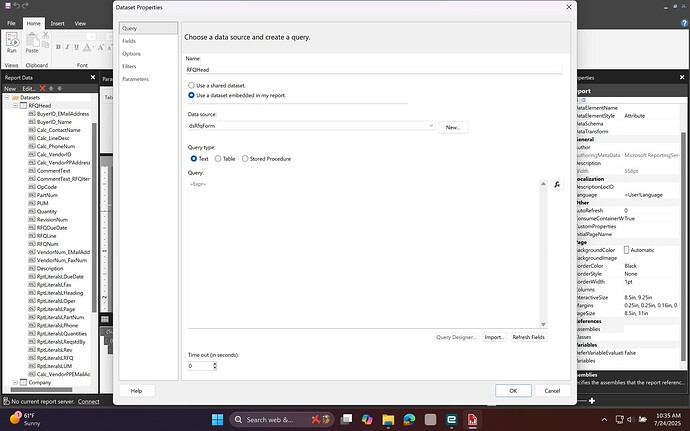The image size is (690, 431).
Task: Select Use a shared dataset option
Action: coord(191,85)
